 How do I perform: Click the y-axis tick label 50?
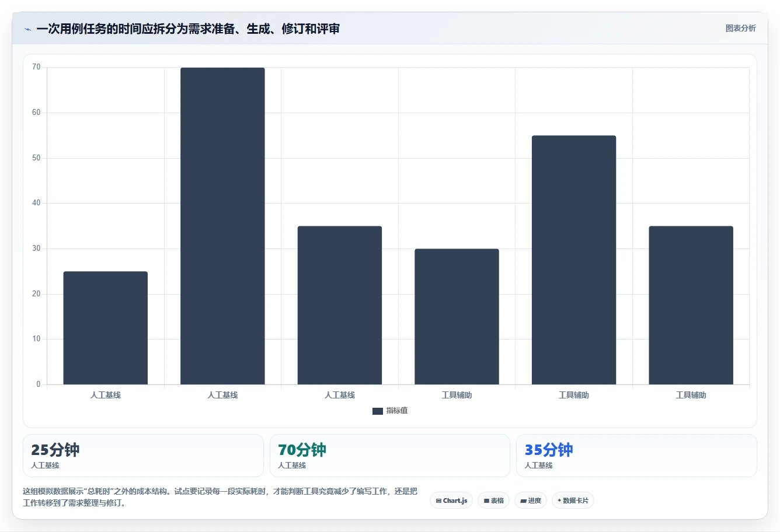pos(36,158)
